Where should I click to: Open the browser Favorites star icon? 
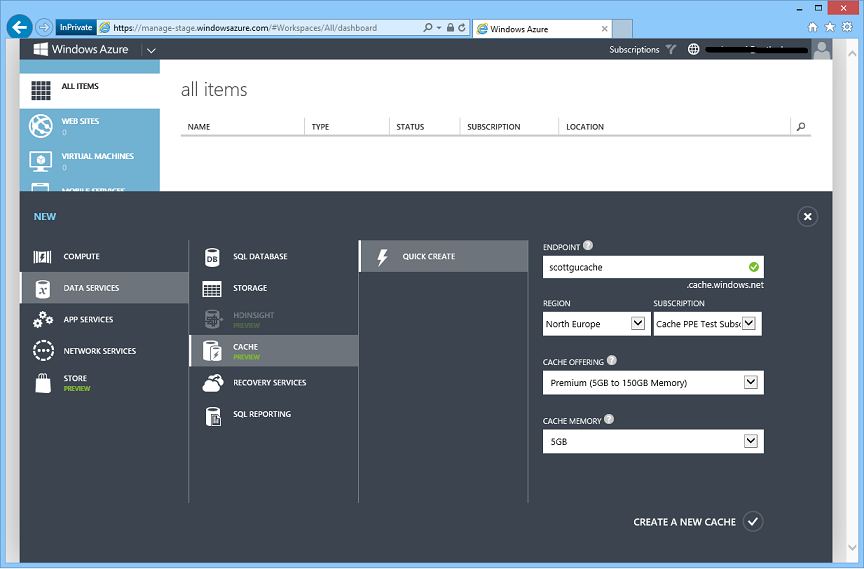click(830, 27)
